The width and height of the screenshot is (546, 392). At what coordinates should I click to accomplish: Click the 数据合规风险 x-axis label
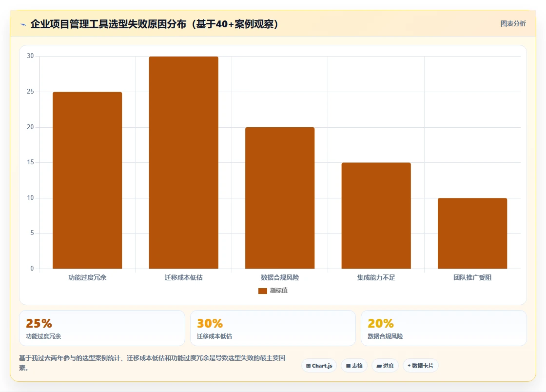tap(280, 277)
